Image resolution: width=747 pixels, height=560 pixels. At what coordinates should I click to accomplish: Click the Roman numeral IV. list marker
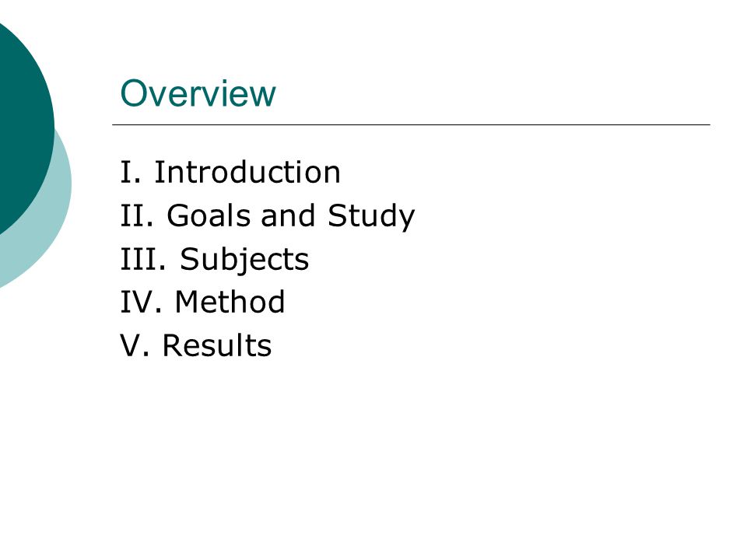pos(141,302)
